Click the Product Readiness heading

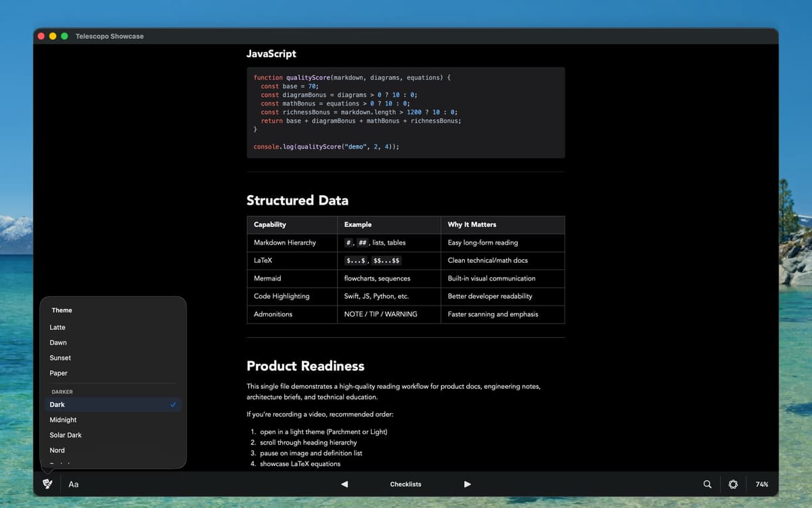coord(305,366)
